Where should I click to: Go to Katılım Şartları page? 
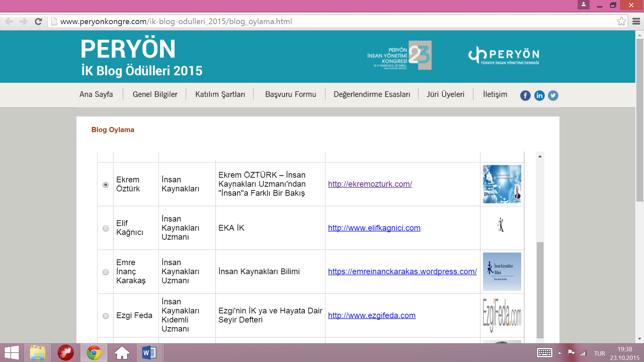(x=220, y=94)
